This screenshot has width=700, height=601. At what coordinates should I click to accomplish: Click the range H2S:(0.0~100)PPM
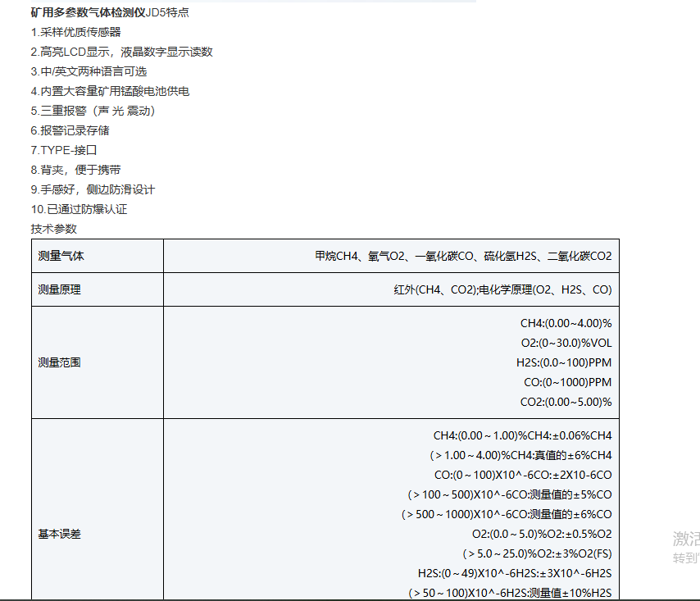tap(564, 362)
